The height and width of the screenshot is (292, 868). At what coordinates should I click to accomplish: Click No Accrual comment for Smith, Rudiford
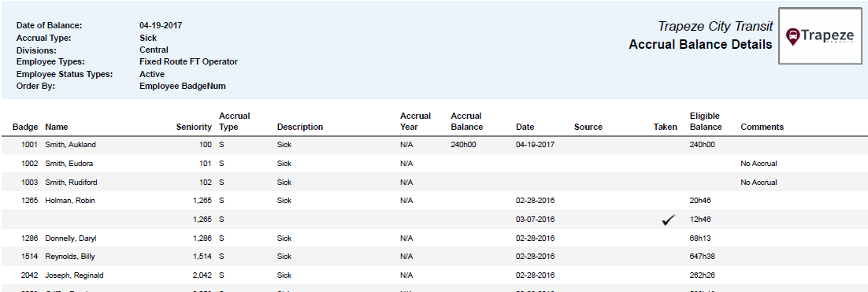point(759,182)
